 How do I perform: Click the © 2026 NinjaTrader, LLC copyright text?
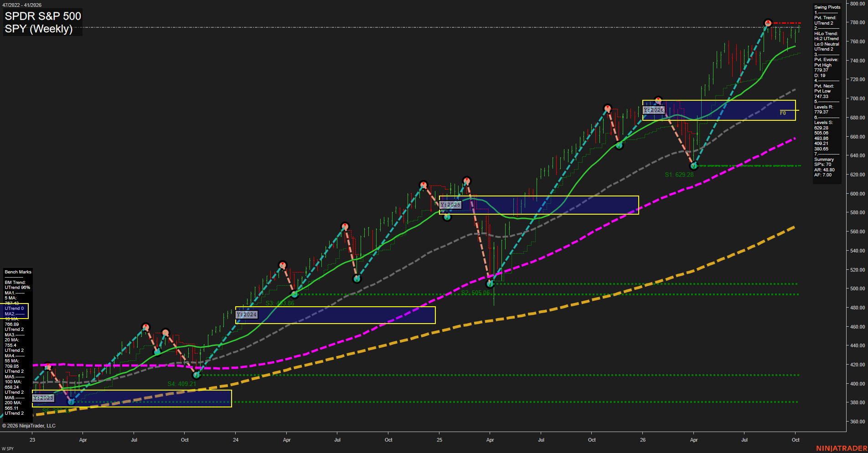pyautogui.click(x=29, y=426)
